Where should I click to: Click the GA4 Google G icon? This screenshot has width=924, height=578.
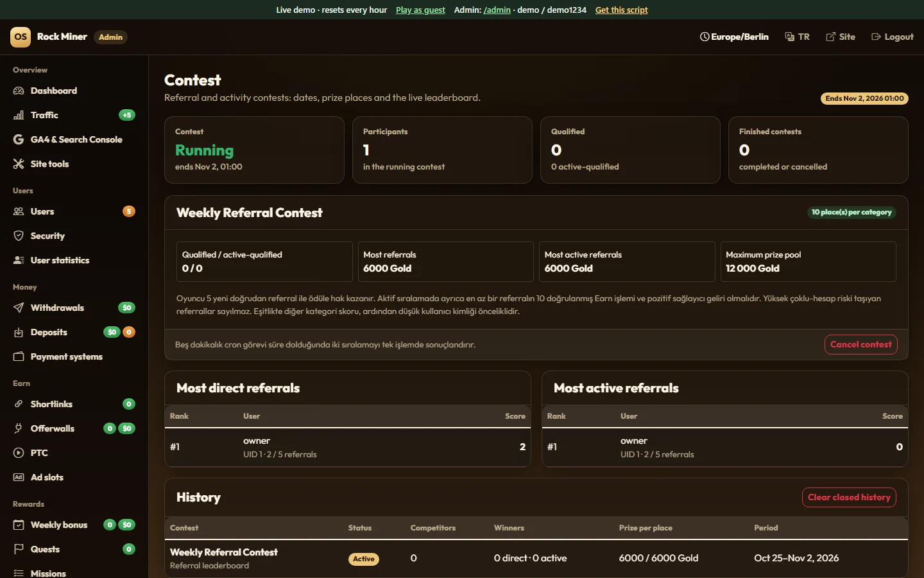point(19,139)
